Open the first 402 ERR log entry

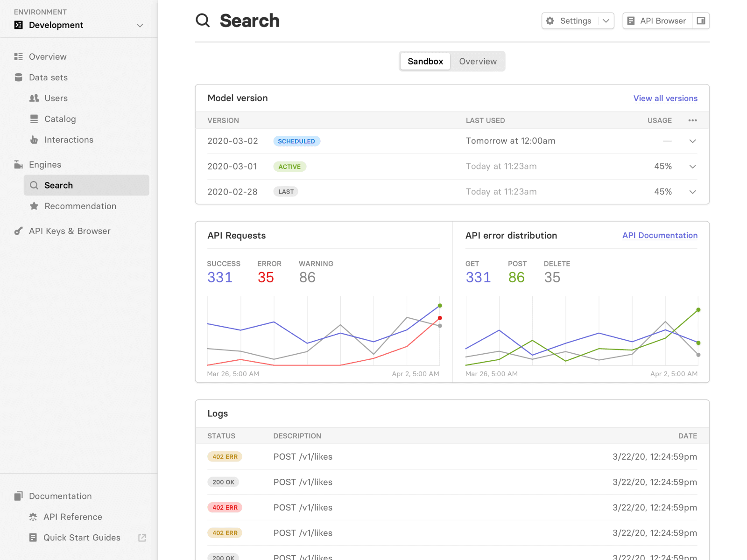point(225,456)
